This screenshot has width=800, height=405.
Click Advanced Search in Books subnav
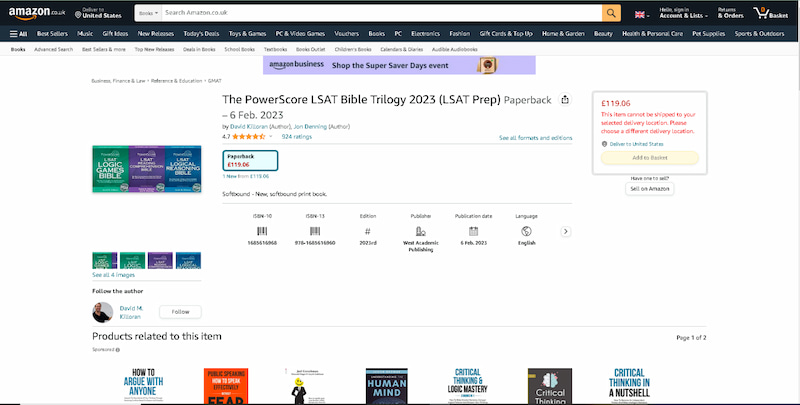(54, 49)
